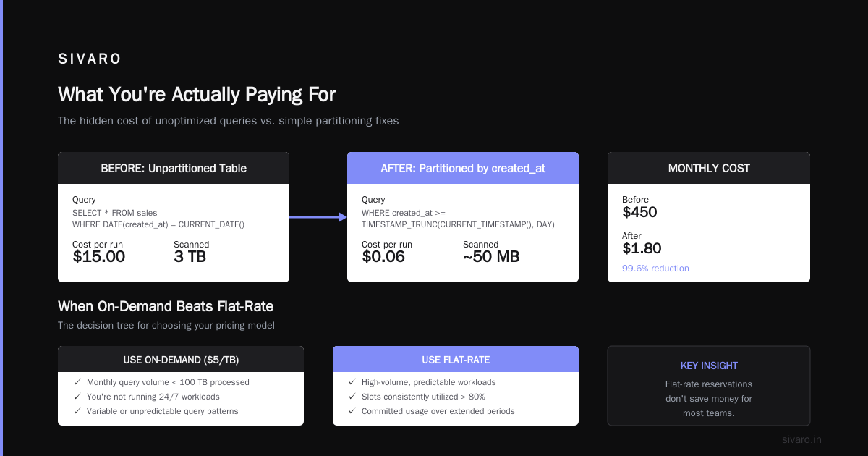Click the 'USE FLAT-RATE' header
The width and height of the screenshot is (868, 456).
point(456,359)
